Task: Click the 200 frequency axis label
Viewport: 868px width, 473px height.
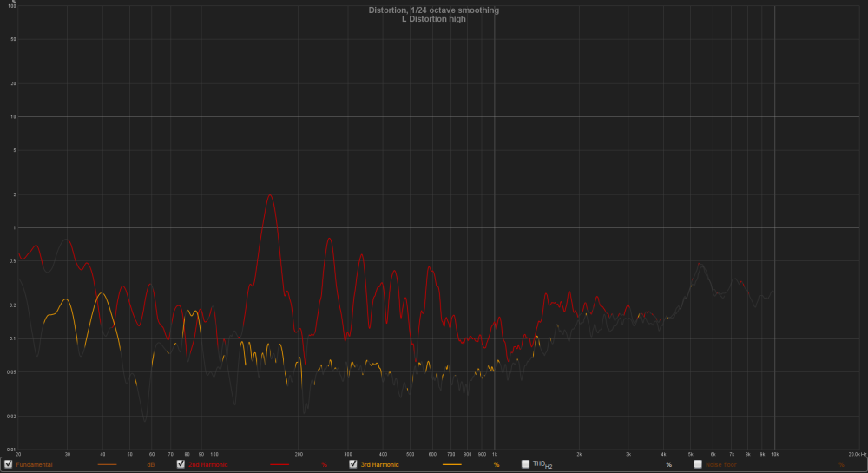Action: (299, 454)
